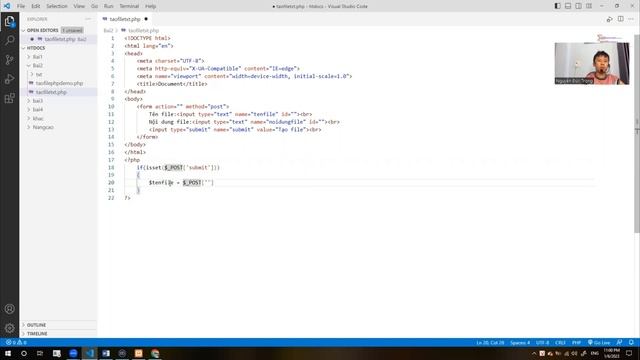Screen dimensions: 640x360
Task: Expand the TIMELINE section
Action: click(37, 334)
